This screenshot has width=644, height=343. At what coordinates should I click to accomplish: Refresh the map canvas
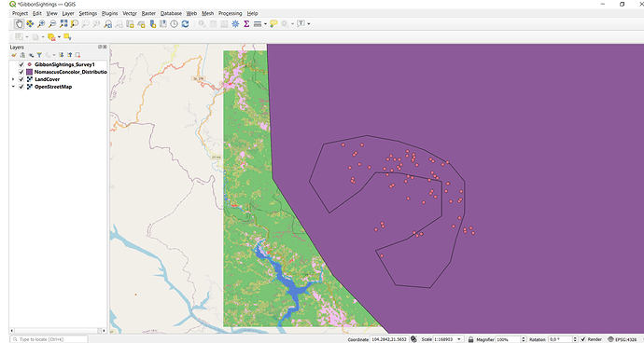pos(185,24)
